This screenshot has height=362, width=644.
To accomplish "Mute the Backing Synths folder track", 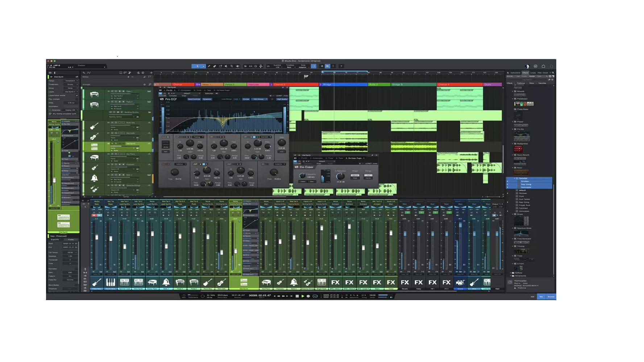I will click(111, 112).
